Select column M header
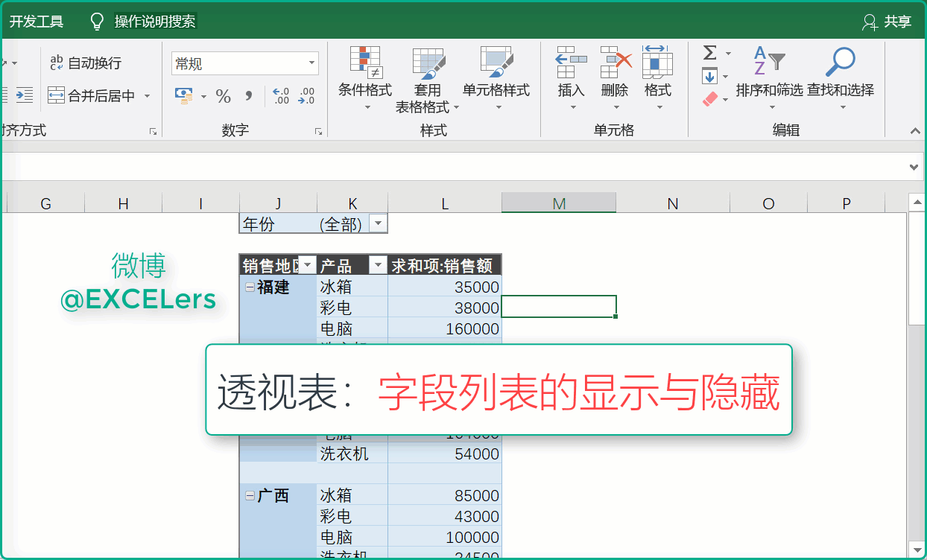Viewport: 927px width, 560px height. pos(559,203)
